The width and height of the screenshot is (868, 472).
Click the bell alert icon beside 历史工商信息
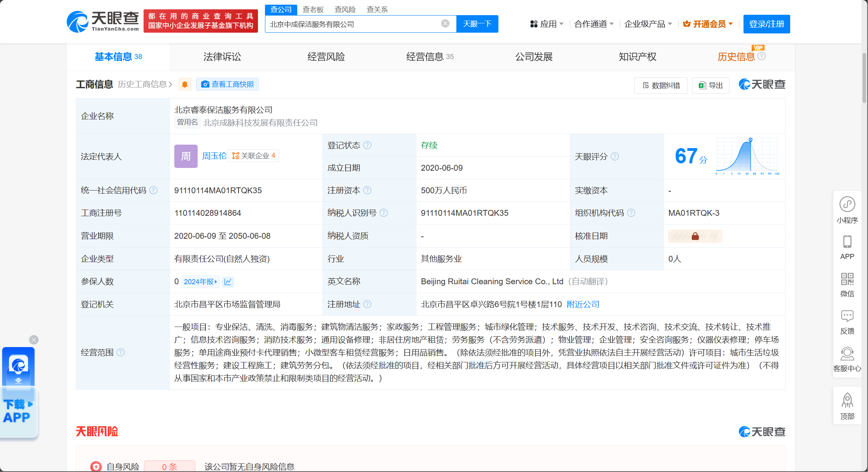click(185, 84)
